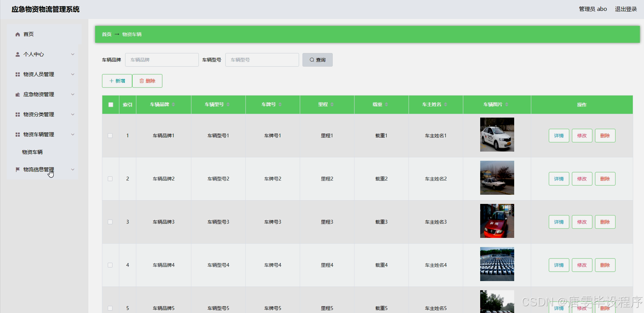644x313 pixels.
Task: Expand 应急物资管理 menu chevron
Action: [x=73, y=94]
